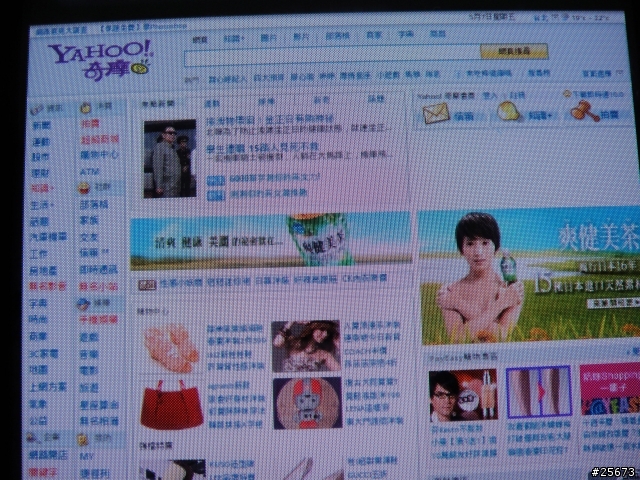The width and height of the screenshot is (640, 480).
Task: Select the 商家 search tab
Action: click(x=373, y=35)
